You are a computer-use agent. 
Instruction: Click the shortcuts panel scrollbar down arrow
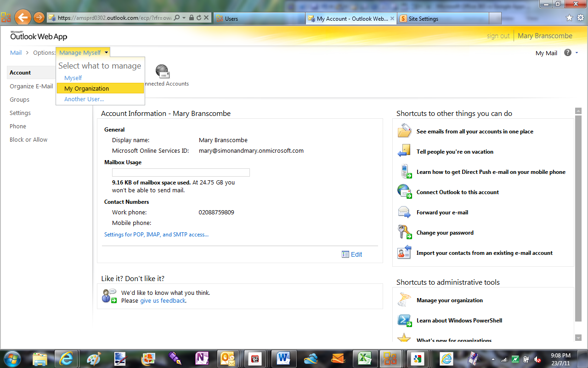(x=578, y=338)
